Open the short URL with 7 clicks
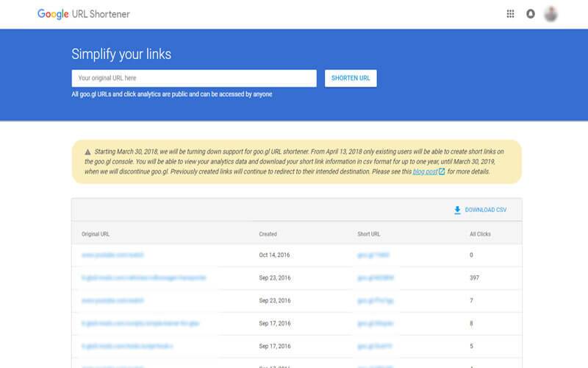Image resolution: width=588 pixels, height=368 pixels. [x=375, y=300]
